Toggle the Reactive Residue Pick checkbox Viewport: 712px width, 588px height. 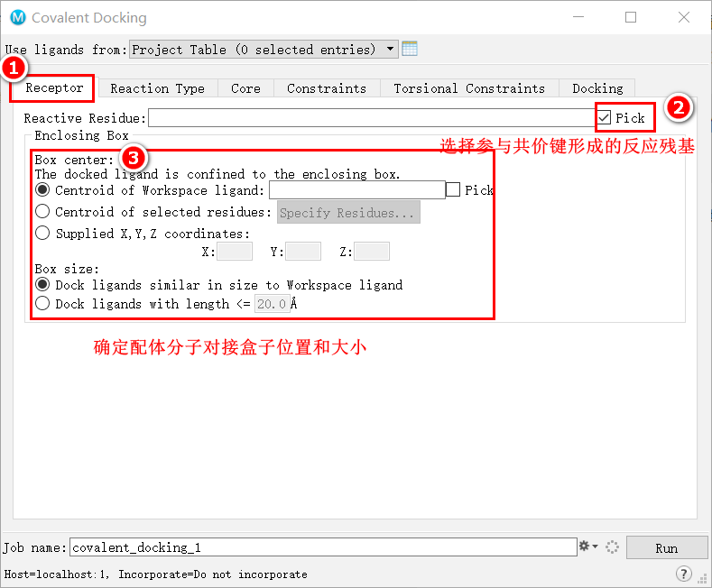click(x=604, y=117)
